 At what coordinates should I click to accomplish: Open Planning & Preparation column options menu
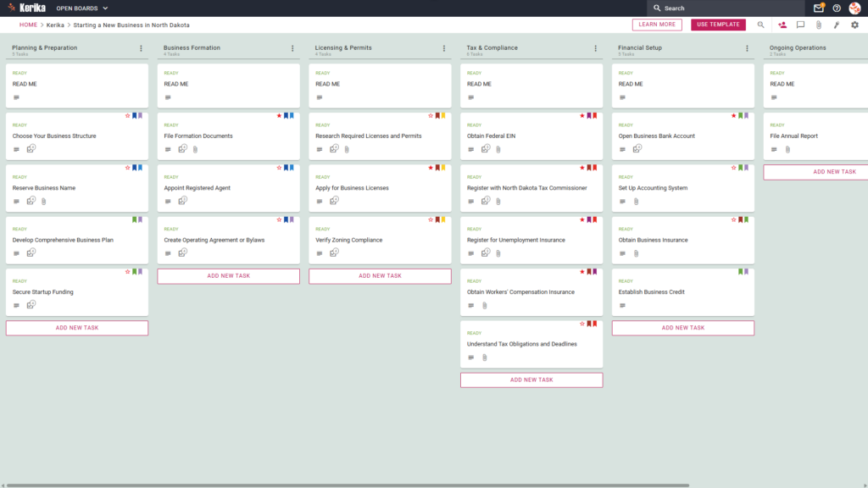point(142,48)
